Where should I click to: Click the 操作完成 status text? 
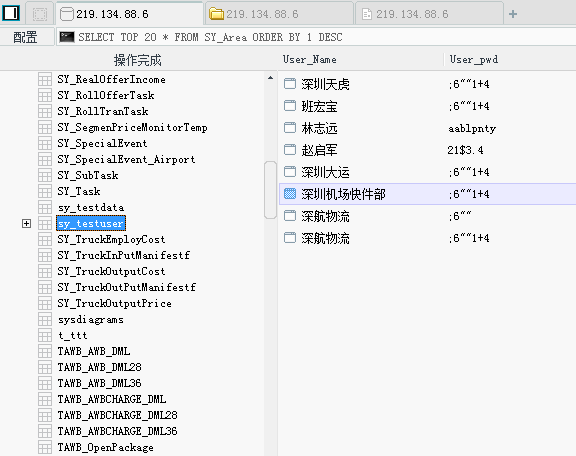tap(137, 60)
